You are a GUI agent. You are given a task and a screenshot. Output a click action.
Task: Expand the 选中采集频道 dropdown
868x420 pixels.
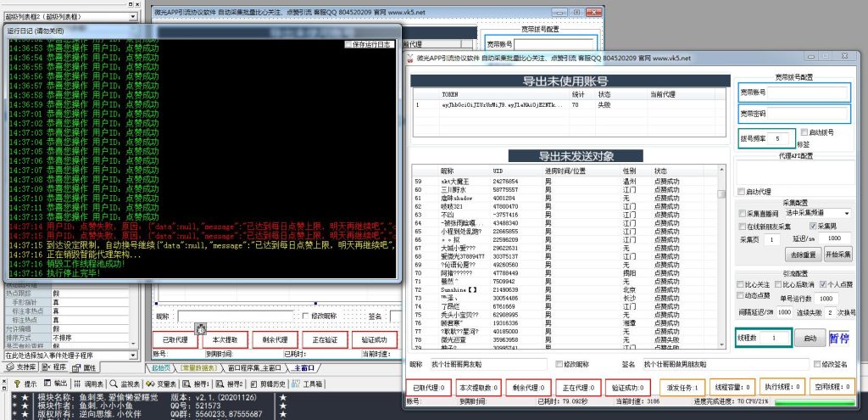[845, 213]
